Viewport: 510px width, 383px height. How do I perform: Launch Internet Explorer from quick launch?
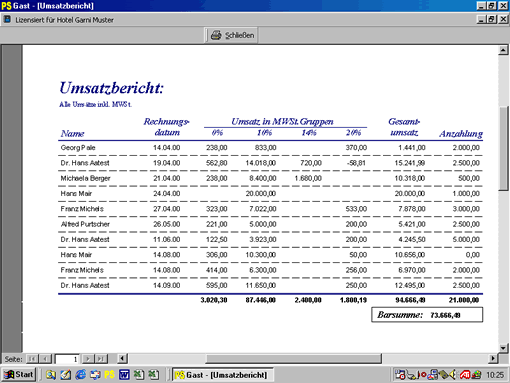[80, 375]
